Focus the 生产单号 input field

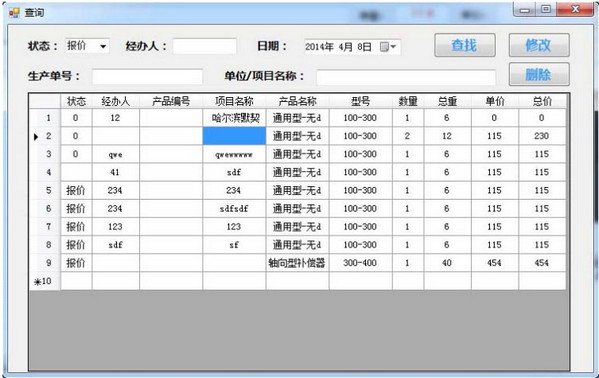(147, 76)
